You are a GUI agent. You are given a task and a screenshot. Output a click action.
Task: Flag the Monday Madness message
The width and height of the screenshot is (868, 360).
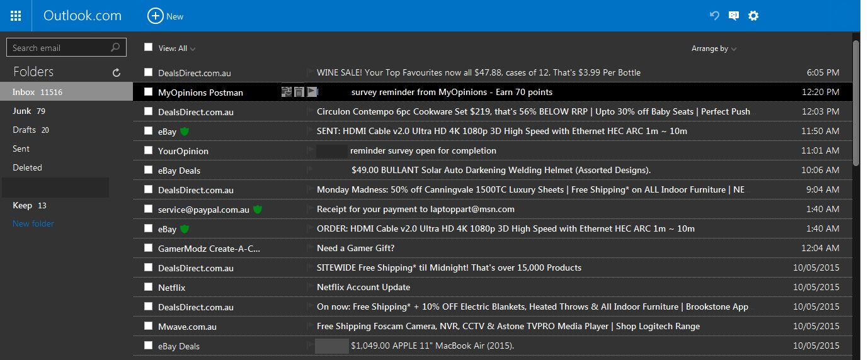(x=310, y=189)
